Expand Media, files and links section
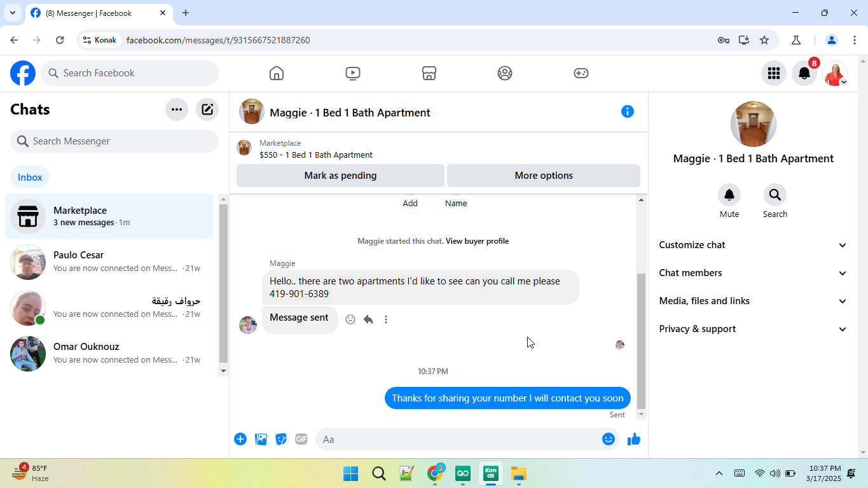868x488 pixels. coord(753,301)
